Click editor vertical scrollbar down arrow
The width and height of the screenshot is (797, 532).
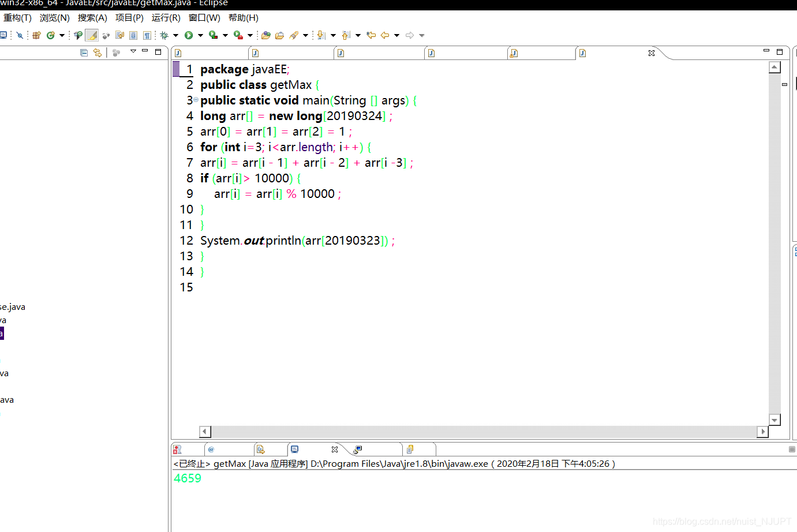click(x=774, y=419)
